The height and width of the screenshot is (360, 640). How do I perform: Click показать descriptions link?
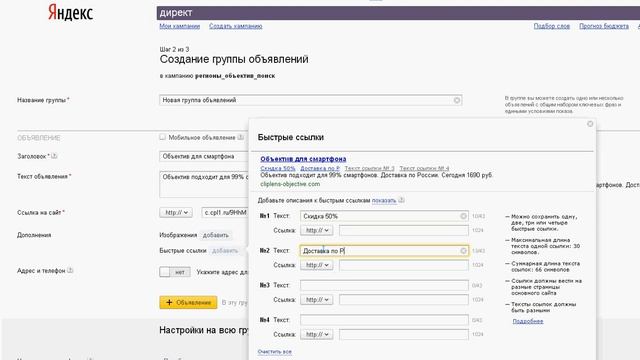(384, 200)
